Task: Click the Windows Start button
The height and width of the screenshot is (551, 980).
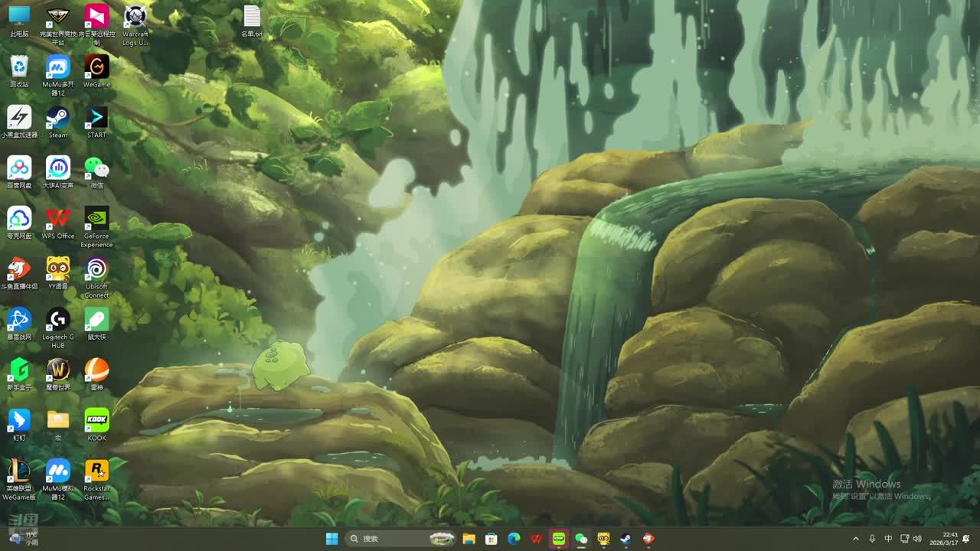Action: click(332, 539)
